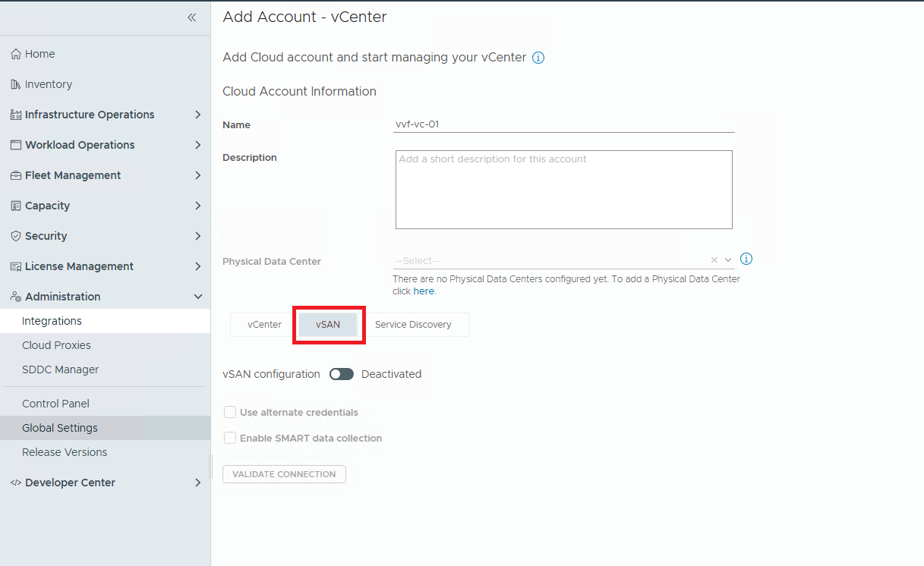Viewport: 924px width, 566px height.
Task: Open Cloud Proxies in the sidebar
Action: pos(56,345)
